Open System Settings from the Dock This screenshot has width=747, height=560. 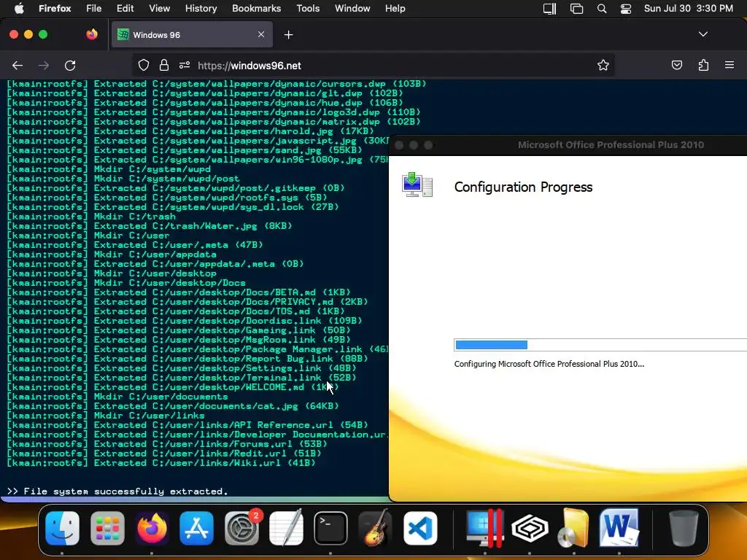point(242,528)
